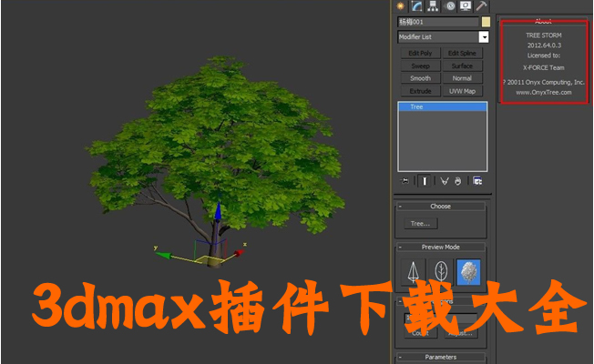594x364 pixels.
Task: Click the Tree... button
Action: point(421,224)
